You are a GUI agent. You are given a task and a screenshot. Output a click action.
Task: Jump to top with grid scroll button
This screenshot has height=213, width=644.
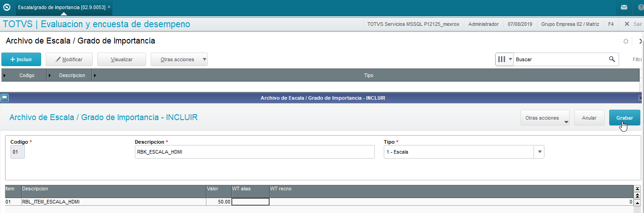pyautogui.click(x=637, y=188)
